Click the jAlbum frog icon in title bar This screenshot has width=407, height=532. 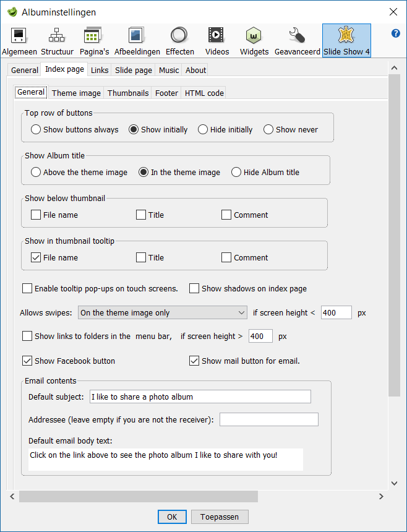[12, 12]
